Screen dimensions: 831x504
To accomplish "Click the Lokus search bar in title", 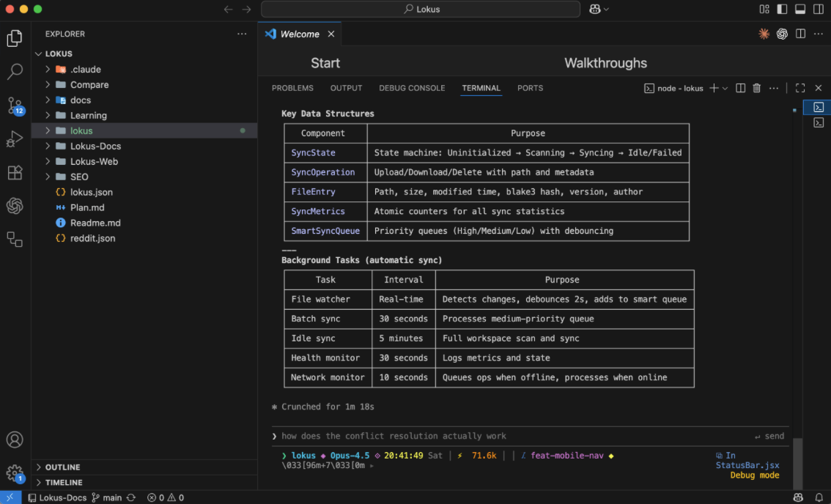I will coord(421,10).
